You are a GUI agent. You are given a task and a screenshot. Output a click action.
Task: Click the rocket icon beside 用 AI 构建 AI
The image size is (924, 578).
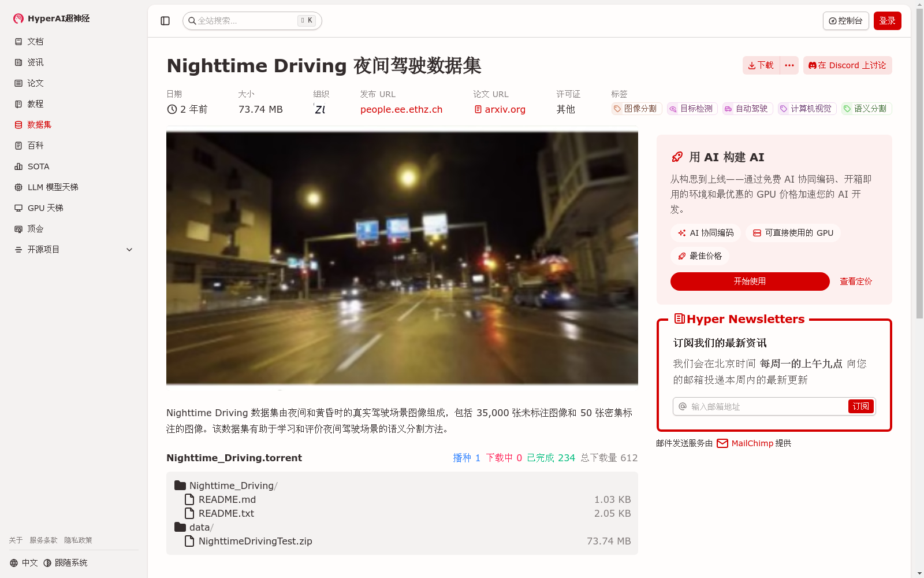pyautogui.click(x=677, y=157)
